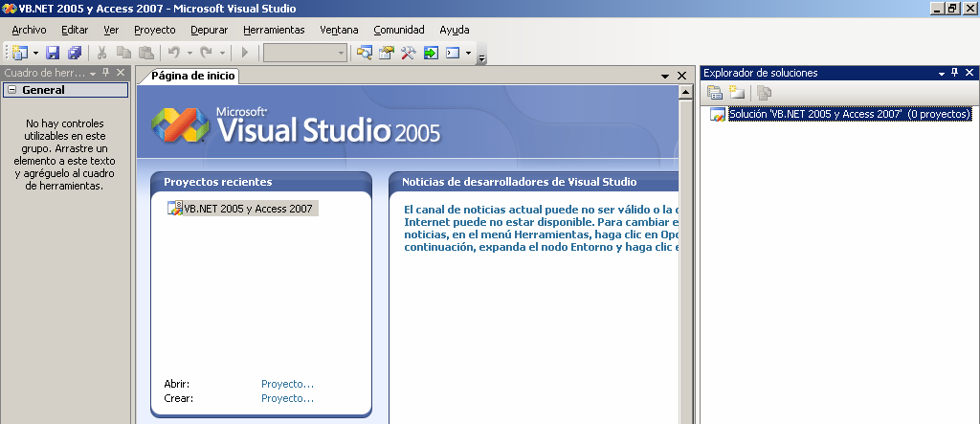
Task: Click the Noticias de desarrolladores de Visual Studio heading
Action: (x=519, y=182)
